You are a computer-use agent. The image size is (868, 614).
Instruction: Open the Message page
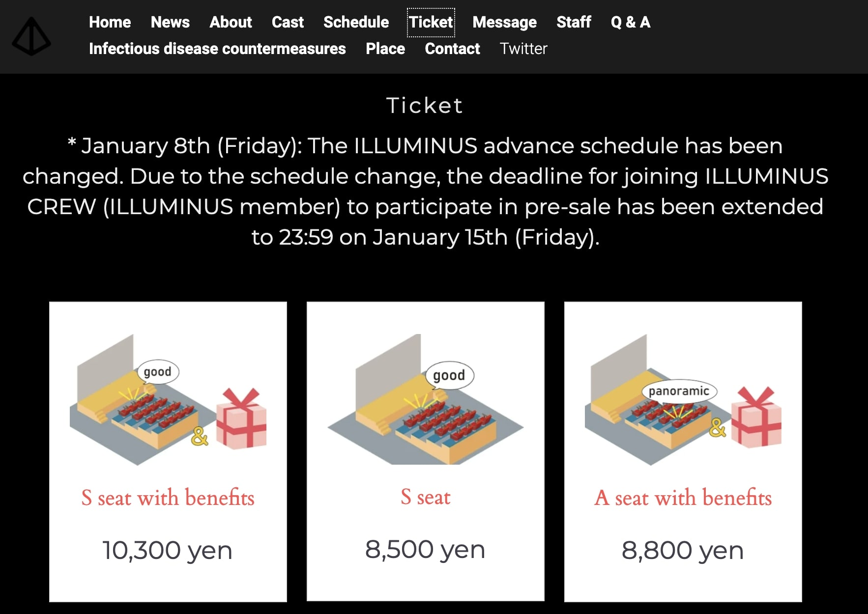[504, 22]
